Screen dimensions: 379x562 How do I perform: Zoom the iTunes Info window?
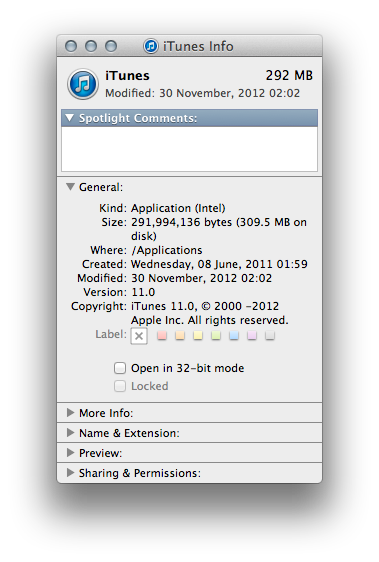(x=111, y=46)
